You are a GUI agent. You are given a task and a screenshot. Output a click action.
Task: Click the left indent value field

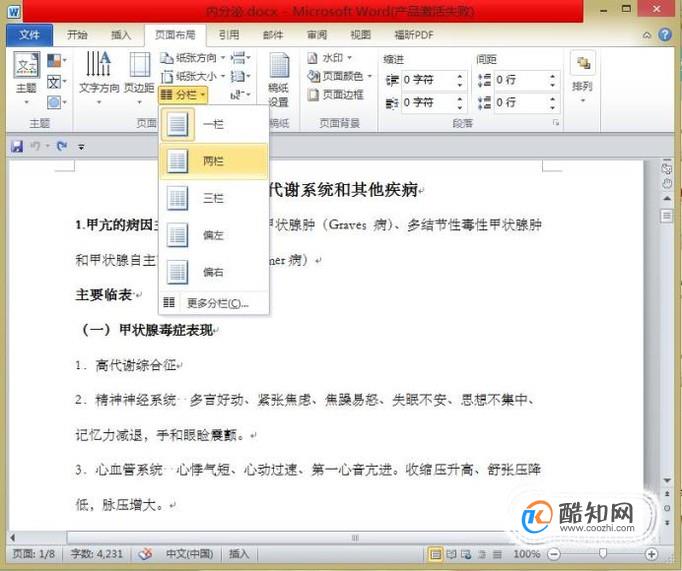pyautogui.click(x=427, y=80)
